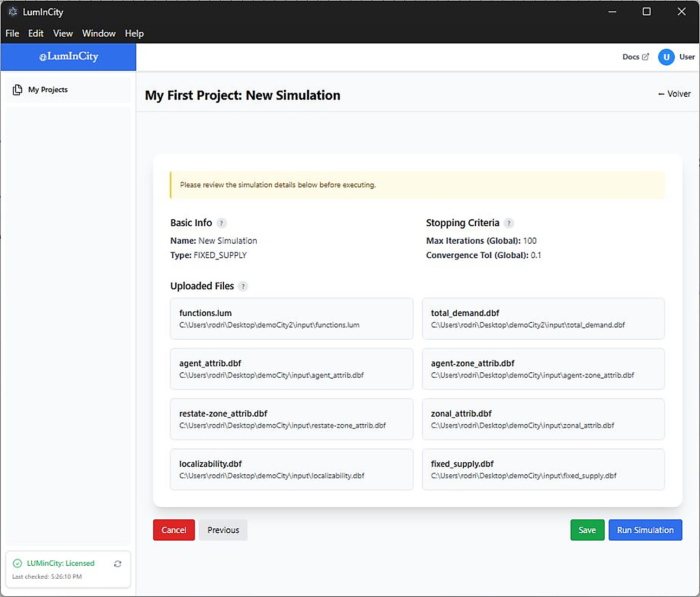Screen dimensions: 700x597
Task: Select the fixed_supply.dbf file card
Action: click(543, 470)
